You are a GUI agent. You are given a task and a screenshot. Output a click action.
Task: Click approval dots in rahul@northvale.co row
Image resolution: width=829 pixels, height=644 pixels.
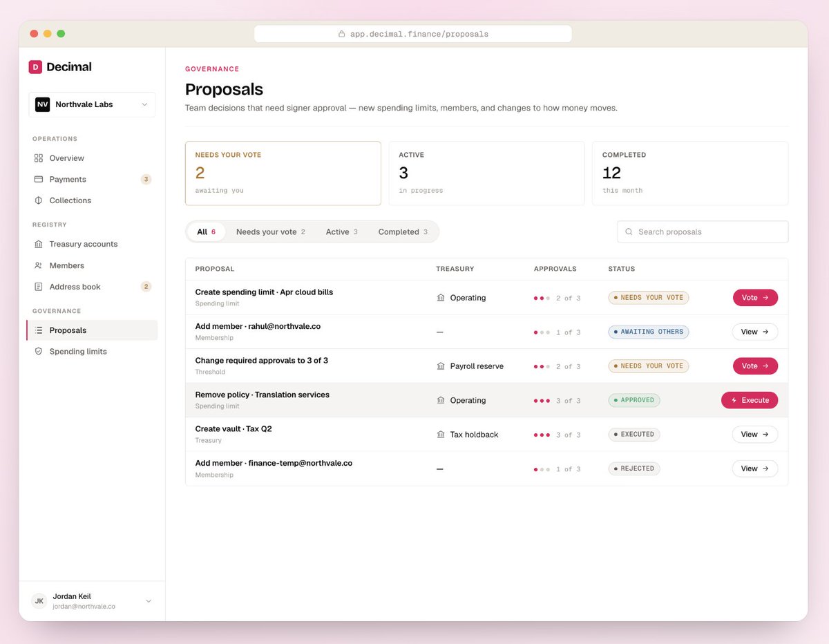tap(542, 332)
